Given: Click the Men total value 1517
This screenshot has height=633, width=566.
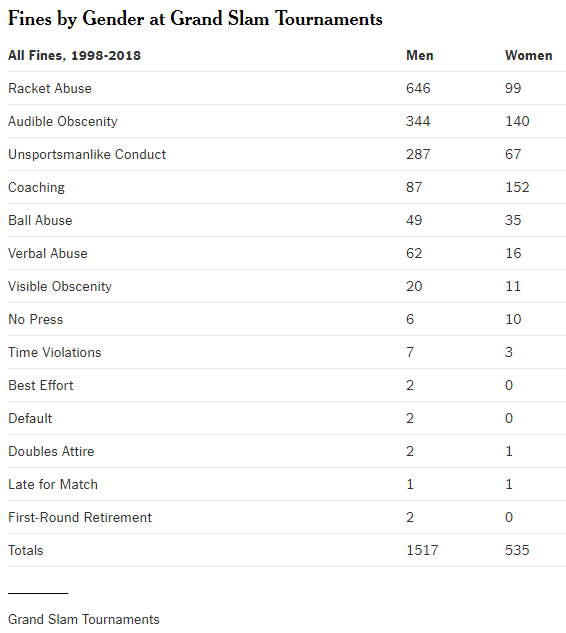Looking at the screenshot, I should 422,551.
